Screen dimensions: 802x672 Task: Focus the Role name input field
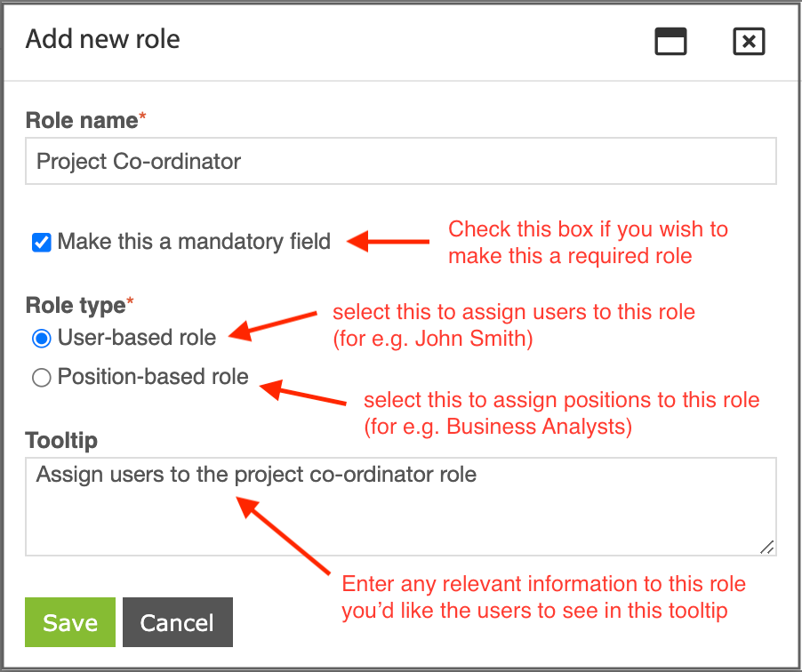401,161
